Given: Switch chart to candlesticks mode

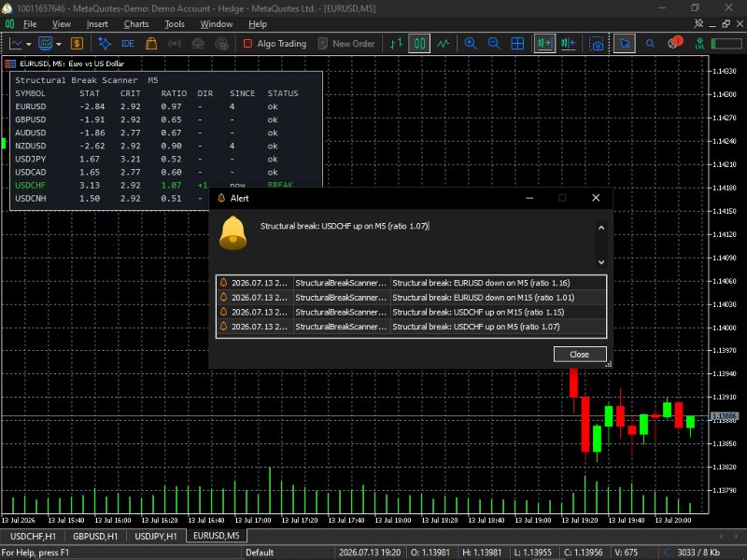Looking at the screenshot, I should pyautogui.click(x=419, y=43).
